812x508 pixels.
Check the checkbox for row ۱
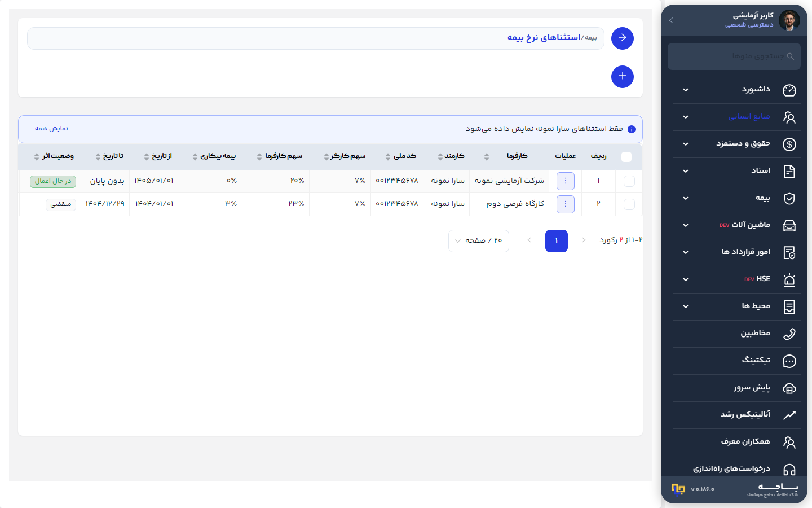tap(629, 181)
